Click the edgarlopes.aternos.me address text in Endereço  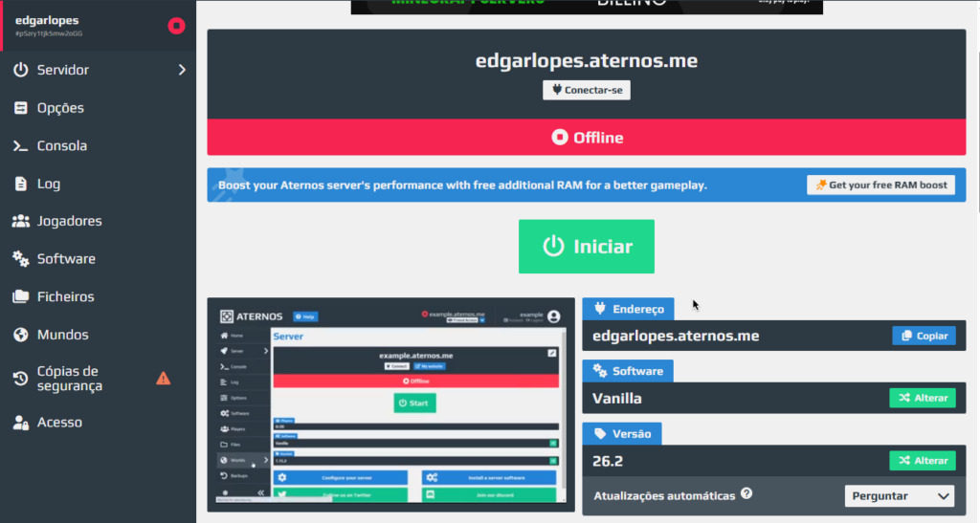676,336
